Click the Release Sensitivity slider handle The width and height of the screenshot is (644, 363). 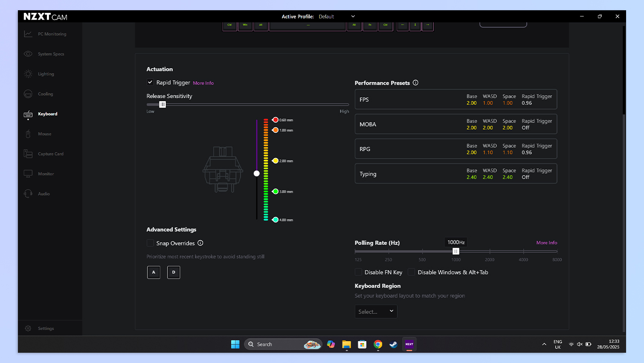pos(162,105)
